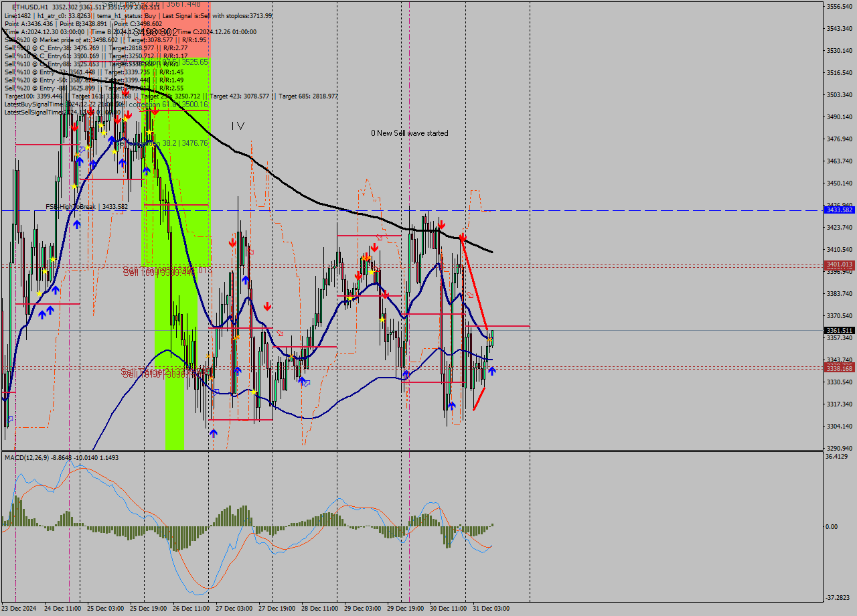Click the '26 Dec 11:00' time label
857x616 pixels.
[x=191, y=609]
